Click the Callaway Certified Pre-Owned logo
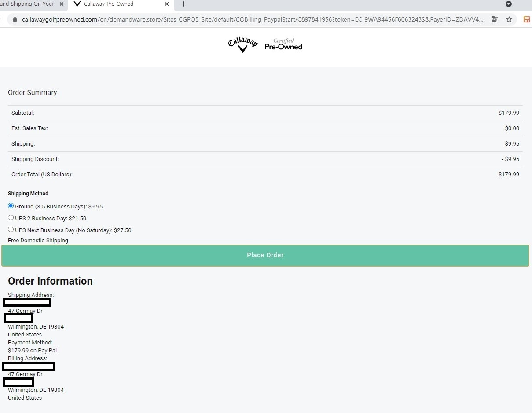 pos(265,45)
